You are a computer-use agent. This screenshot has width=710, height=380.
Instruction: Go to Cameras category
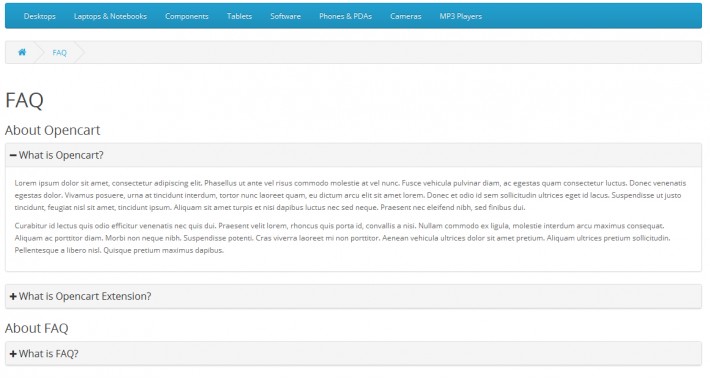tap(406, 16)
